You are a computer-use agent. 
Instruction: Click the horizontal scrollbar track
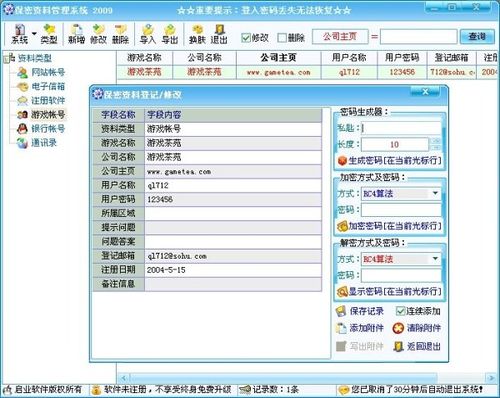307,378
